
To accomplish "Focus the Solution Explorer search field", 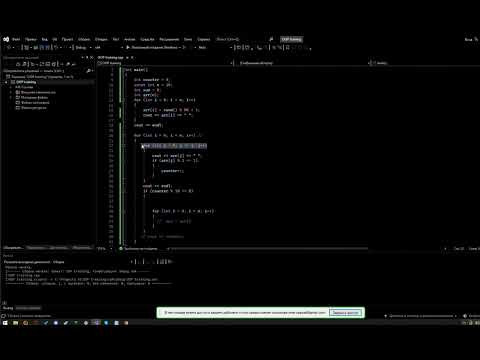I will tap(45, 71).
